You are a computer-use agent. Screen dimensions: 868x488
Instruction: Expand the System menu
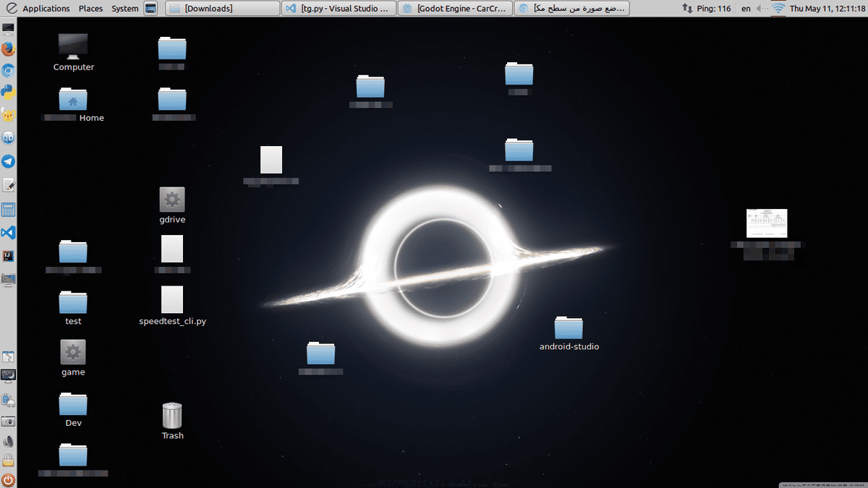(125, 9)
